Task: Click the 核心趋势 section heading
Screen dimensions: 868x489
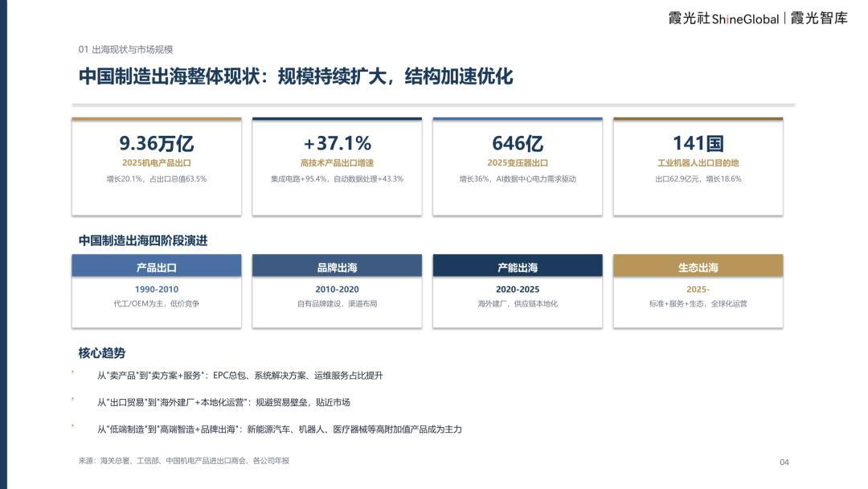Action: tap(102, 353)
